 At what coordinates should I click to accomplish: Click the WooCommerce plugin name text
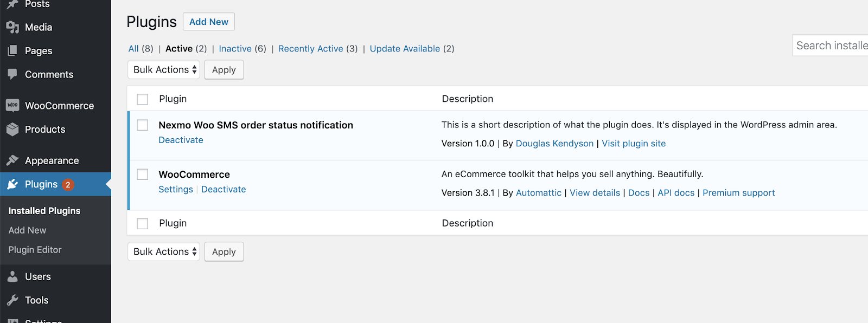click(194, 175)
